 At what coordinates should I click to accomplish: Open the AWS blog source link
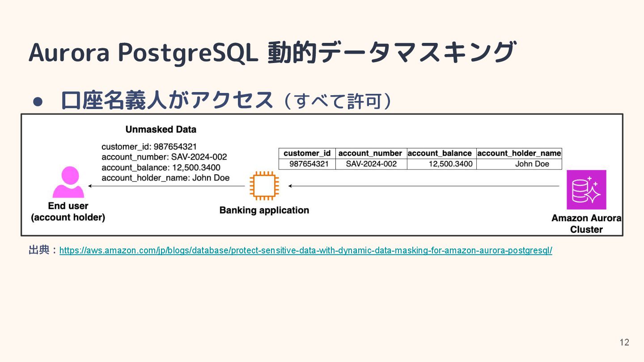pos(305,250)
